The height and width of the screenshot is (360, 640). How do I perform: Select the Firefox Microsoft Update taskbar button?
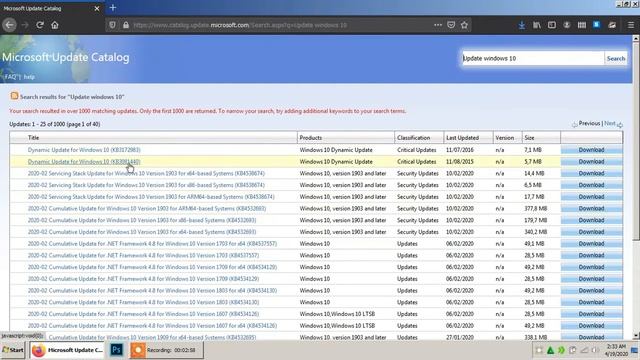[x=68, y=350]
